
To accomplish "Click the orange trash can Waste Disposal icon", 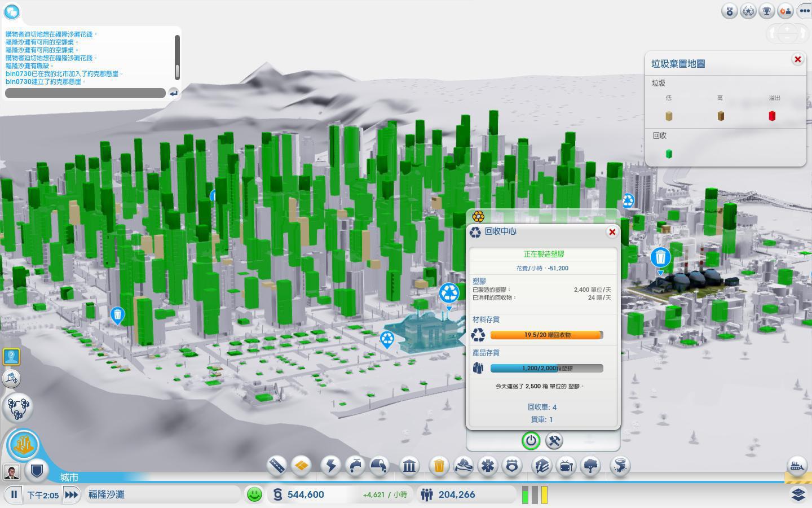I will 439,466.
